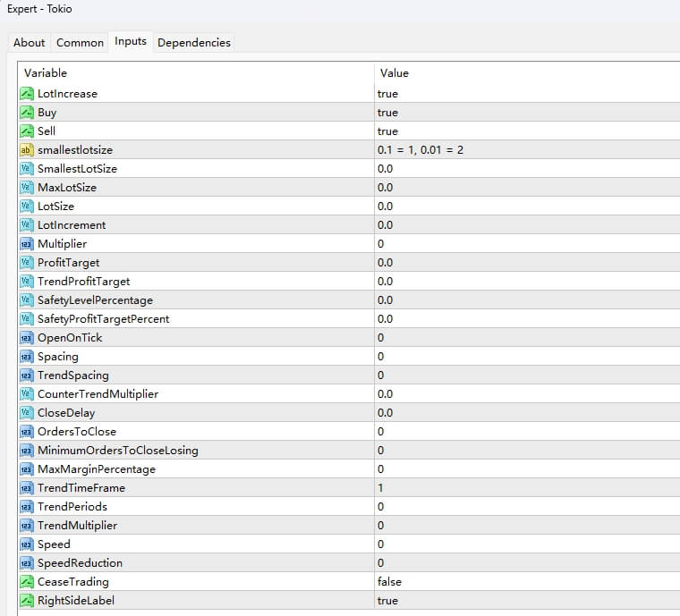Image resolution: width=680 pixels, height=616 pixels.
Task: Switch to the Common tab
Action: coord(80,43)
